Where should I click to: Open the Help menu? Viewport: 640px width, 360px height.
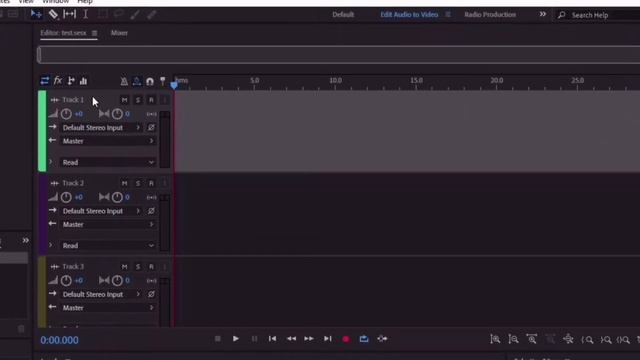click(85, 2)
